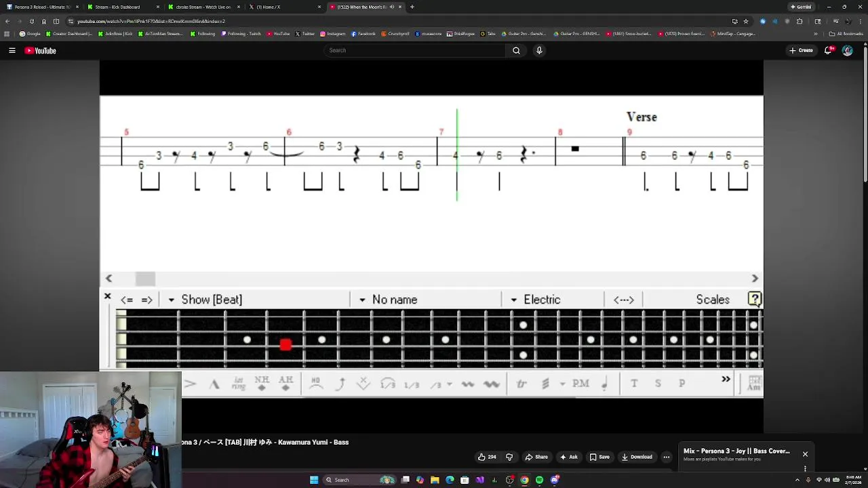Toggle the slap (S) effect
The width and height of the screenshot is (868, 488).
(658, 384)
